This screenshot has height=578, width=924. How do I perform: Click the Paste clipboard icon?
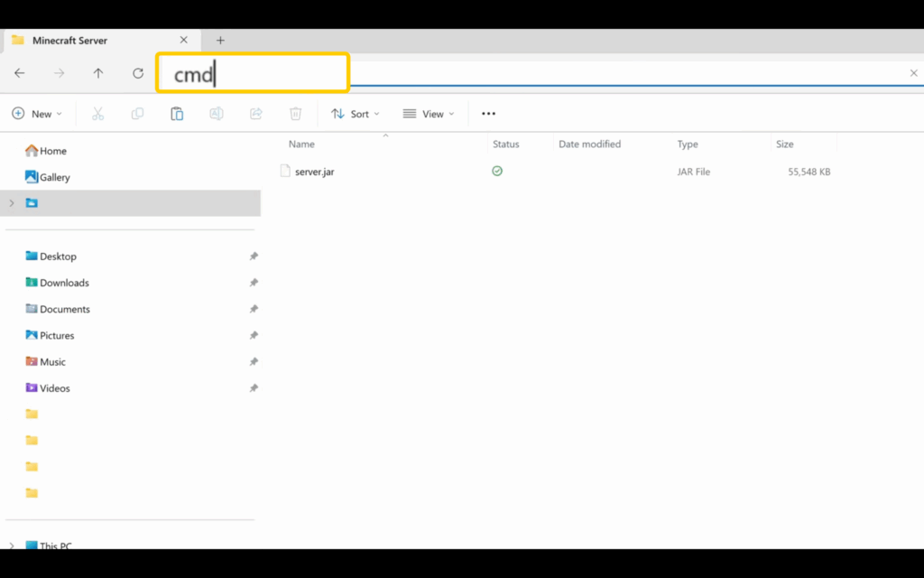click(x=177, y=114)
